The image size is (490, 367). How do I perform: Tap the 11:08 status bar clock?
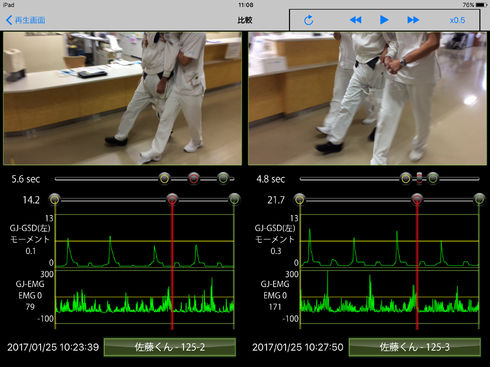[246, 5]
